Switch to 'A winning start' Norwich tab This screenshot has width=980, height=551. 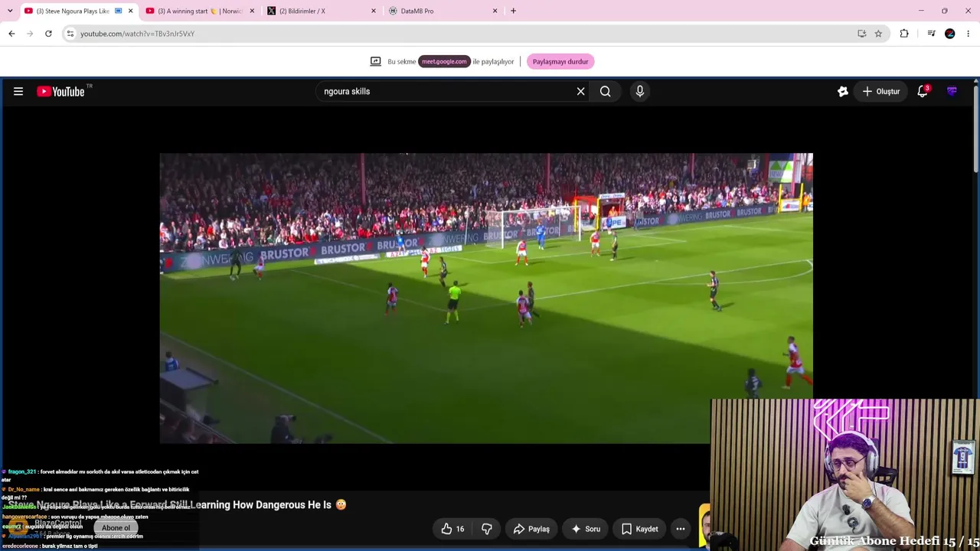point(200,11)
